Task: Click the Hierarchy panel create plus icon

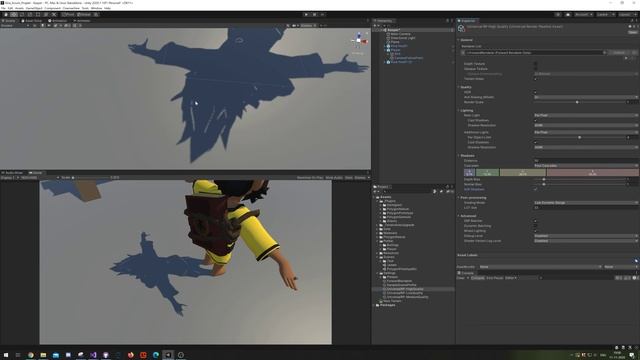Action: 375,25
